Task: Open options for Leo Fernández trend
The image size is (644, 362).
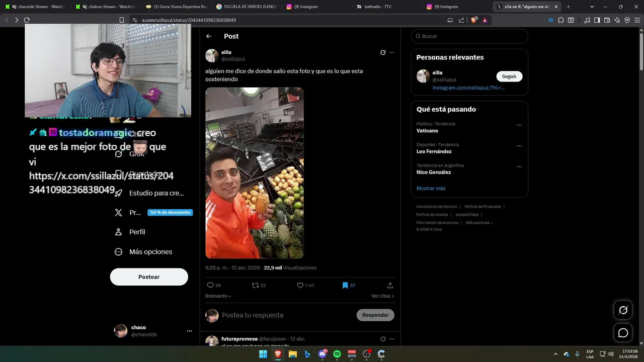Action: point(519,146)
